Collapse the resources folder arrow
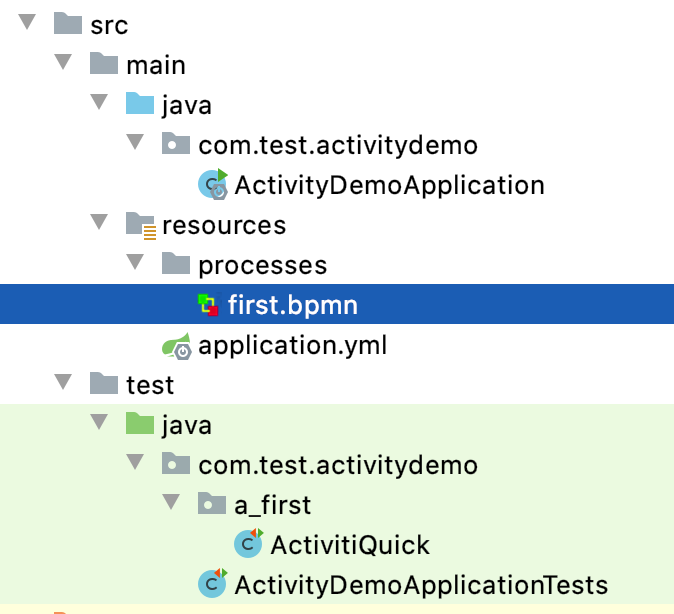This screenshot has width=674, height=614. click(100, 225)
